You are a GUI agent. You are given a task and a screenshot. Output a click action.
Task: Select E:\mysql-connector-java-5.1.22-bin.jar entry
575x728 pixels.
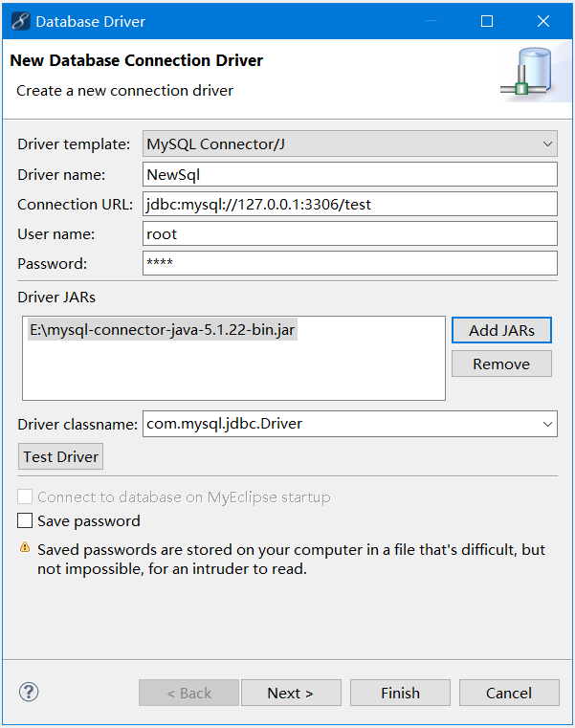click(163, 330)
